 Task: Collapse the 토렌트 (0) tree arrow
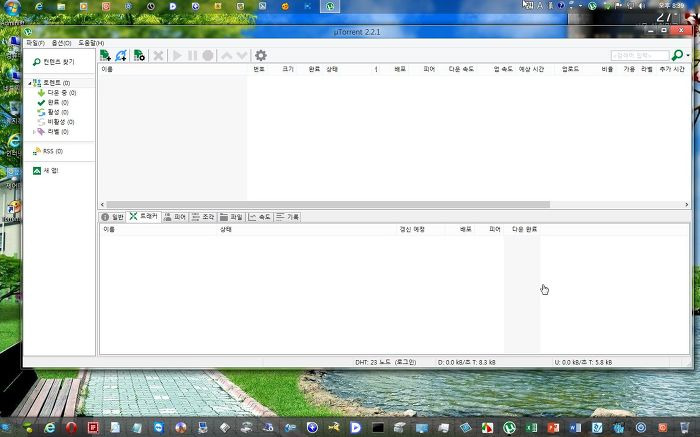pyautogui.click(x=29, y=83)
